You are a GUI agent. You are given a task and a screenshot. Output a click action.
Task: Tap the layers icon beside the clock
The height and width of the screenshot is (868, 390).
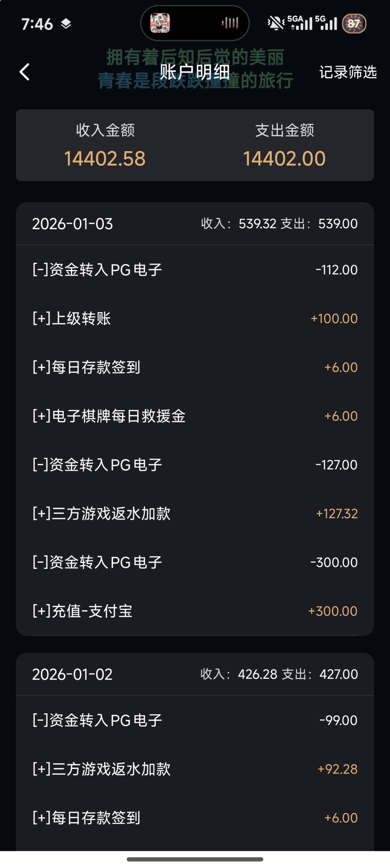tap(66, 24)
